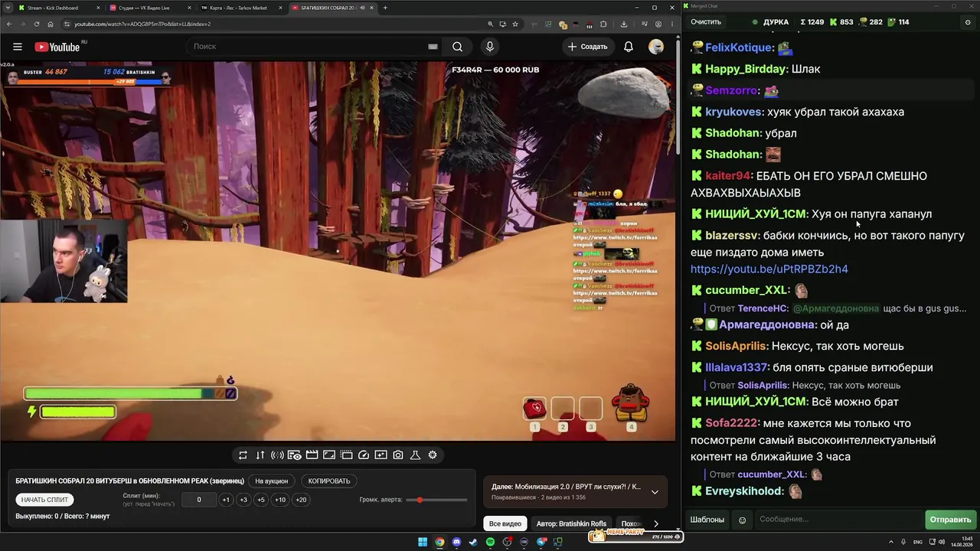Open the YouTube hamburger guide menu
Screen dimensions: 980x551
[x=18, y=47]
